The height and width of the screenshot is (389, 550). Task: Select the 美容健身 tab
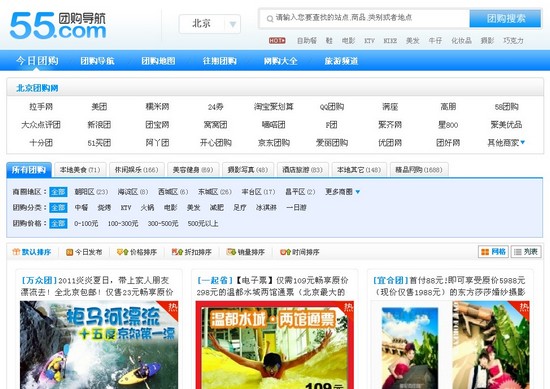193,170
